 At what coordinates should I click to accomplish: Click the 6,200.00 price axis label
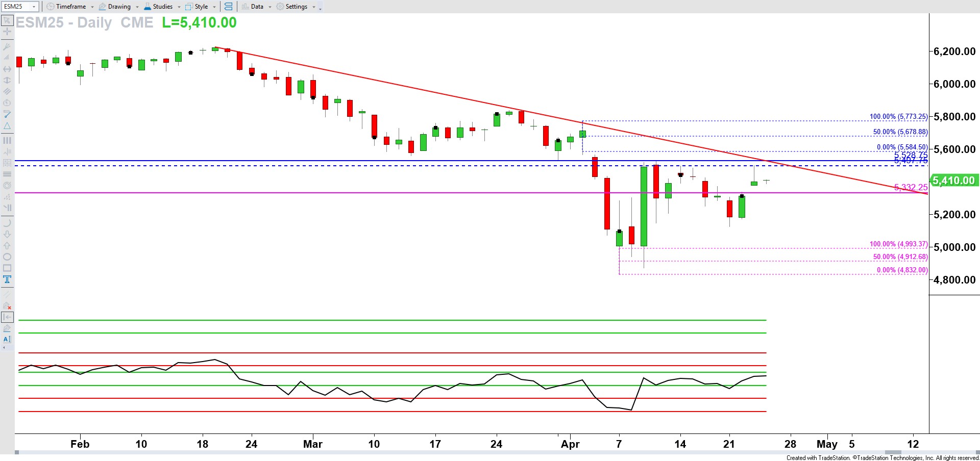(954, 52)
